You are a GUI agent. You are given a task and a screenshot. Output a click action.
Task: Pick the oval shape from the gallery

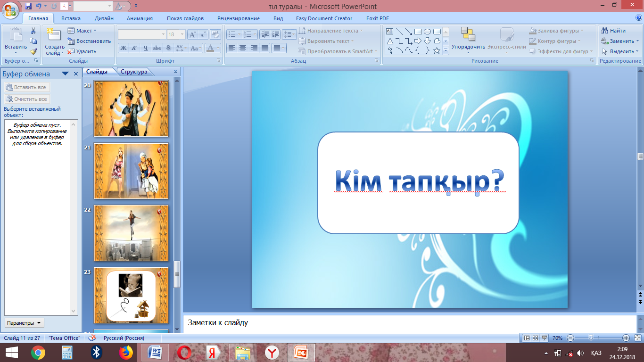point(427,32)
